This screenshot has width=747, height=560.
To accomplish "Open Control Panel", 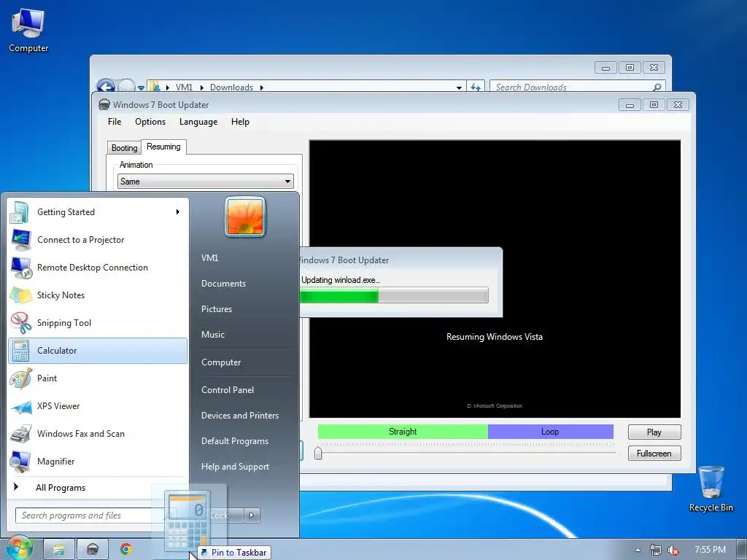I will pos(228,389).
